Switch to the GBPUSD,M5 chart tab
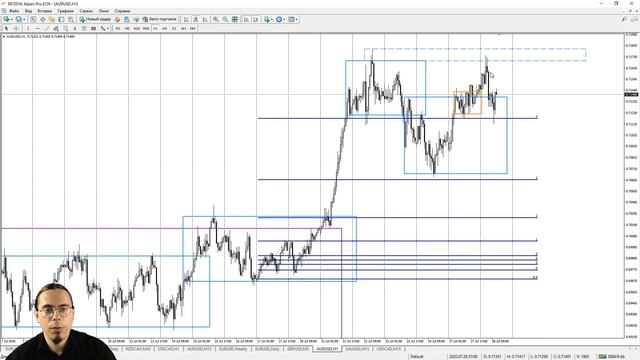 pyautogui.click(x=298, y=349)
